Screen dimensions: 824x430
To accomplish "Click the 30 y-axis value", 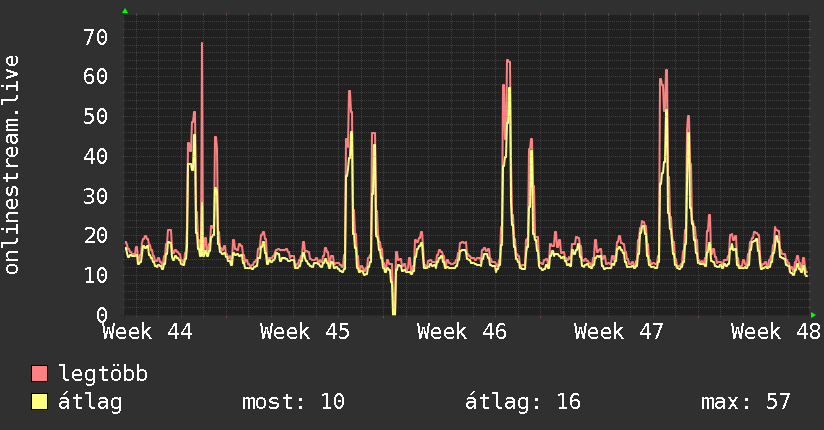I will pos(96,196).
